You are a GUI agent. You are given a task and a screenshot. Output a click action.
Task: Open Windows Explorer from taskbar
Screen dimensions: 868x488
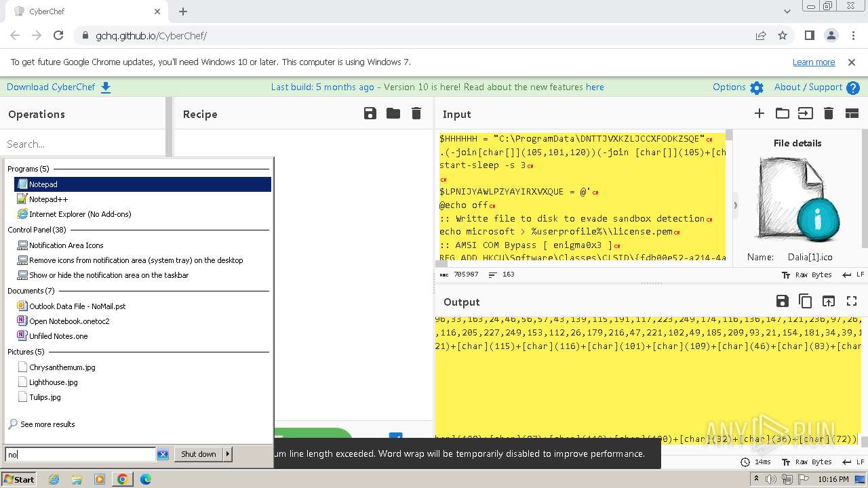point(77,479)
